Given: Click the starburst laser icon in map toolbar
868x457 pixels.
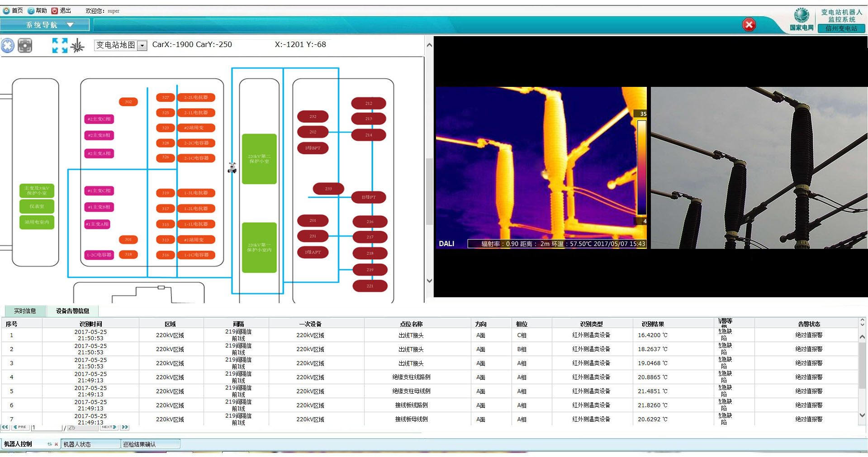Looking at the screenshot, I should pyautogui.click(x=77, y=45).
